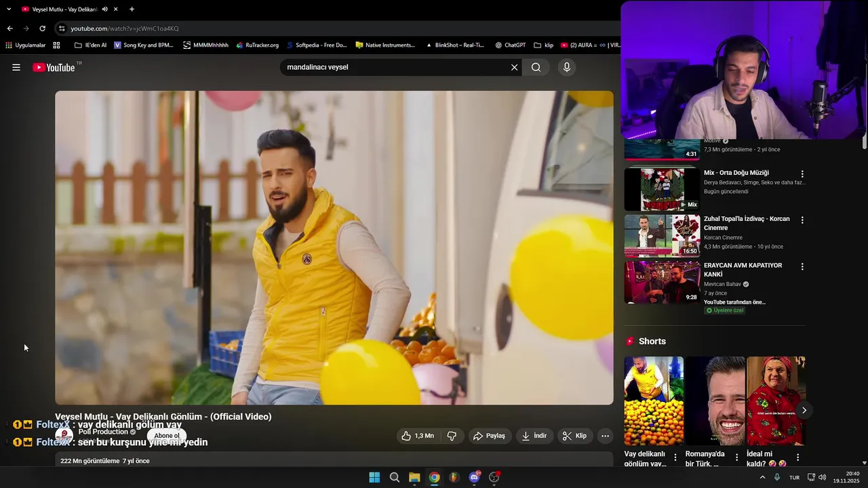Switch TUR keyboard language indicator

pyautogui.click(x=794, y=477)
